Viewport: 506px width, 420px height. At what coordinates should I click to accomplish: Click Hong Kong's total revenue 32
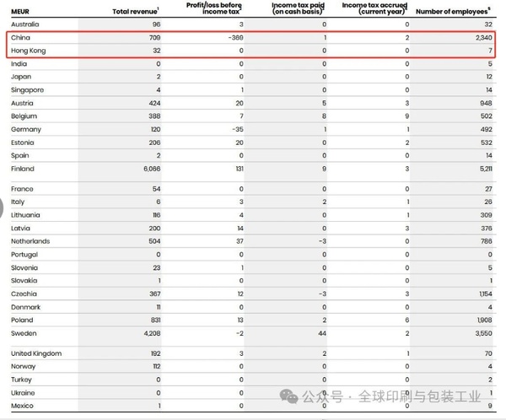157,51
